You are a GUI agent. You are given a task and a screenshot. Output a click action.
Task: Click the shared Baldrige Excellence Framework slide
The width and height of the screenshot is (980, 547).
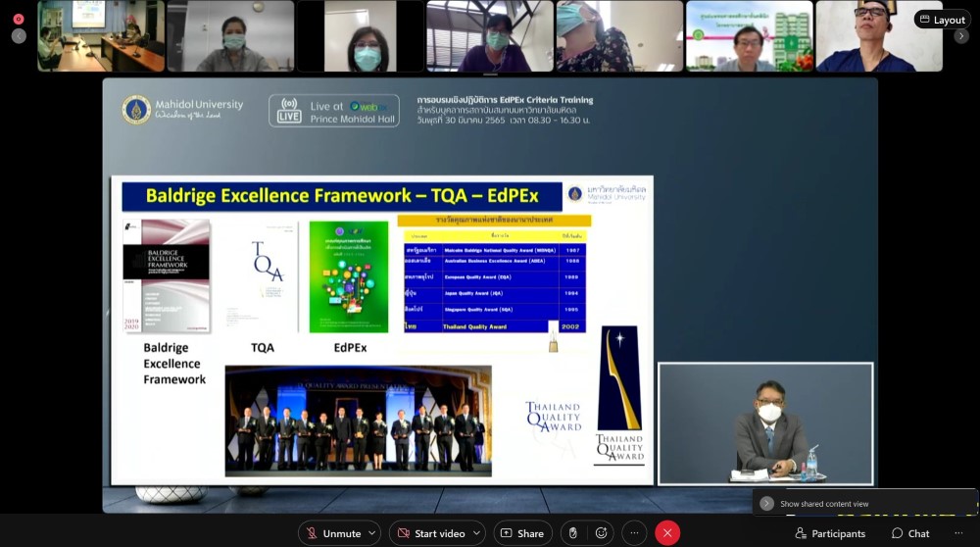pos(382,330)
